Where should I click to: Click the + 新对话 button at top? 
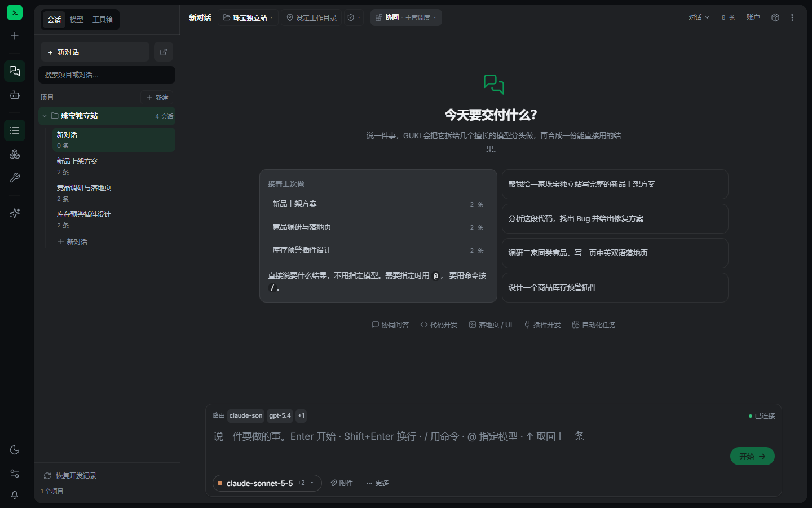click(x=95, y=52)
